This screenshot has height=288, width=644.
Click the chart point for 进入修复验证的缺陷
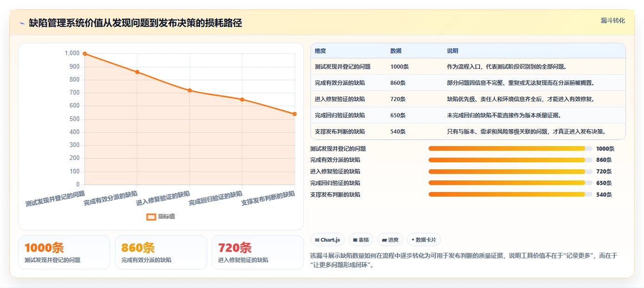click(189, 90)
